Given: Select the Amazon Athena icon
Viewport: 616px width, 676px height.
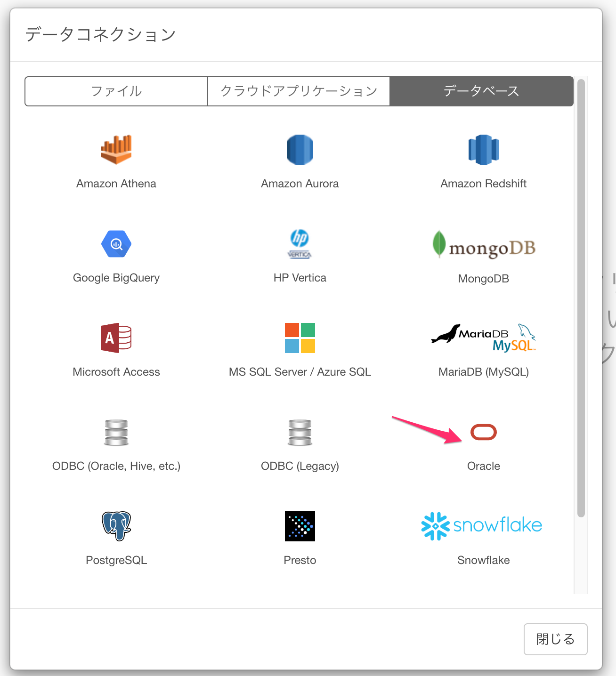Looking at the screenshot, I should point(116,150).
